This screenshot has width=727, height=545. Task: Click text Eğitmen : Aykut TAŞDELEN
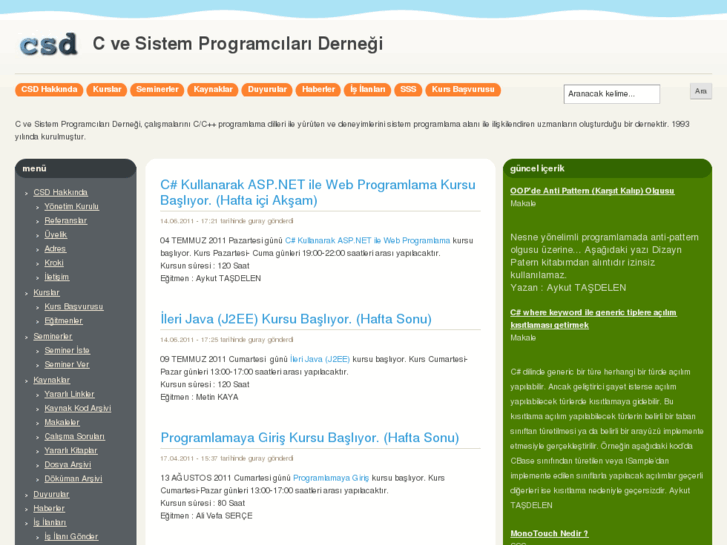(x=210, y=279)
